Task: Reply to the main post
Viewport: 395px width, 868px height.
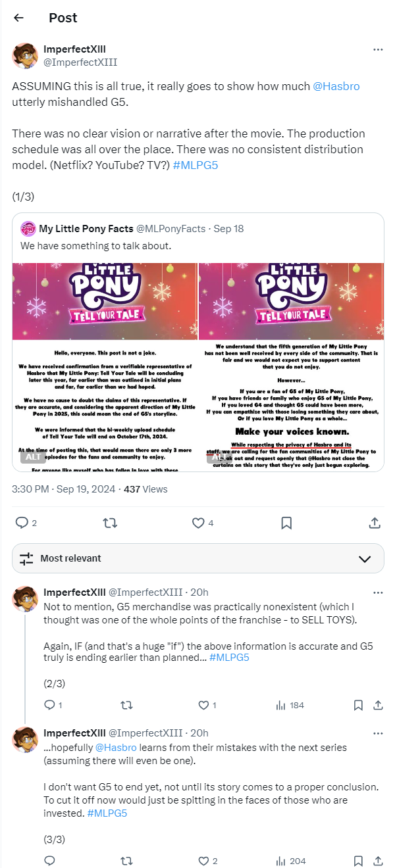Action: point(22,523)
